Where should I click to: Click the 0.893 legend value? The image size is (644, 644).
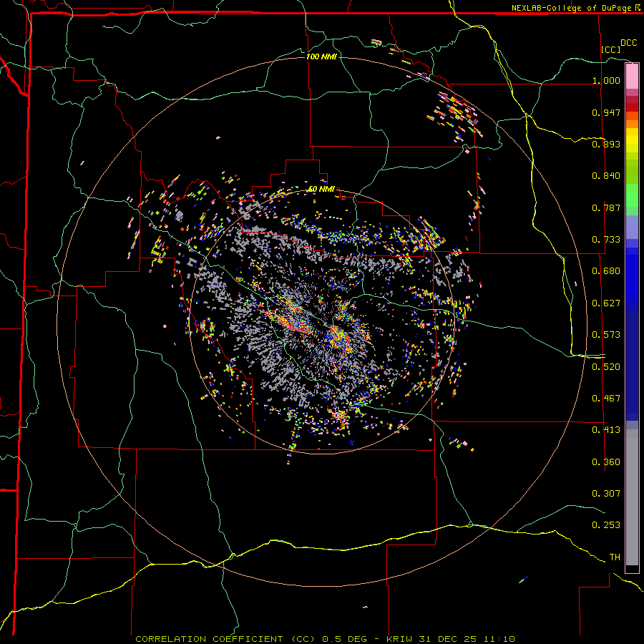pyautogui.click(x=606, y=144)
